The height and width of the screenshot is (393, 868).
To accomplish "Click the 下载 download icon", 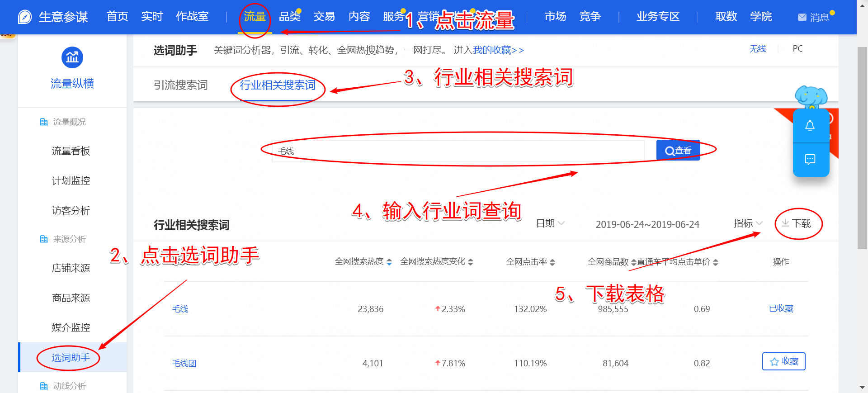I will point(785,223).
